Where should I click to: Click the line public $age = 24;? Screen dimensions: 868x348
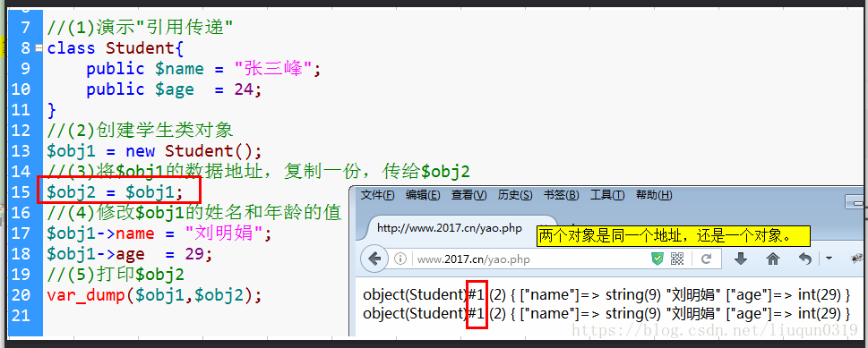point(174,89)
